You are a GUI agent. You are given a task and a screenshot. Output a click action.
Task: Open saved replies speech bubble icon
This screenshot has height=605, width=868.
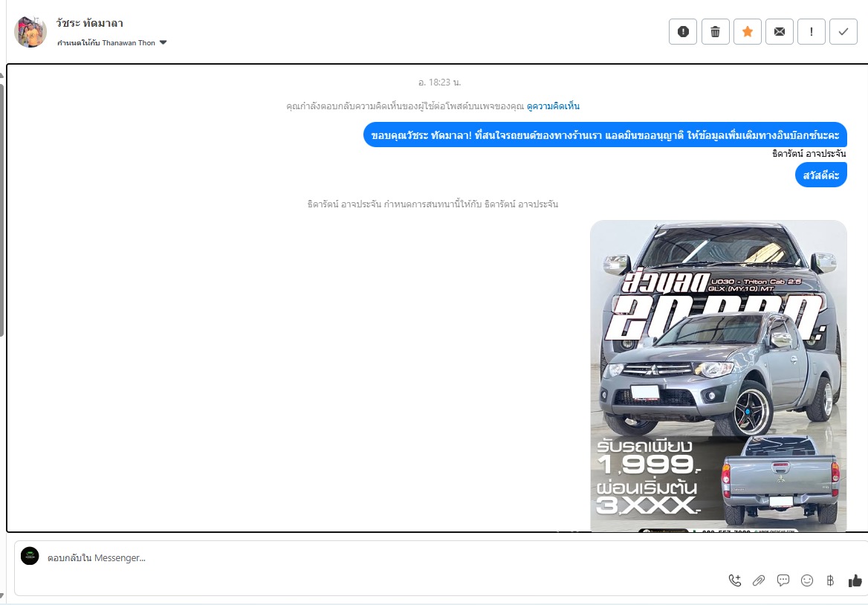pyautogui.click(x=783, y=580)
